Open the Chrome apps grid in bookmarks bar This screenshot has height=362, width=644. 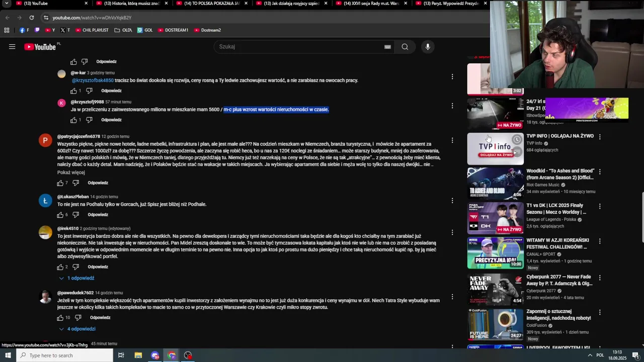pyautogui.click(x=7, y=30)
